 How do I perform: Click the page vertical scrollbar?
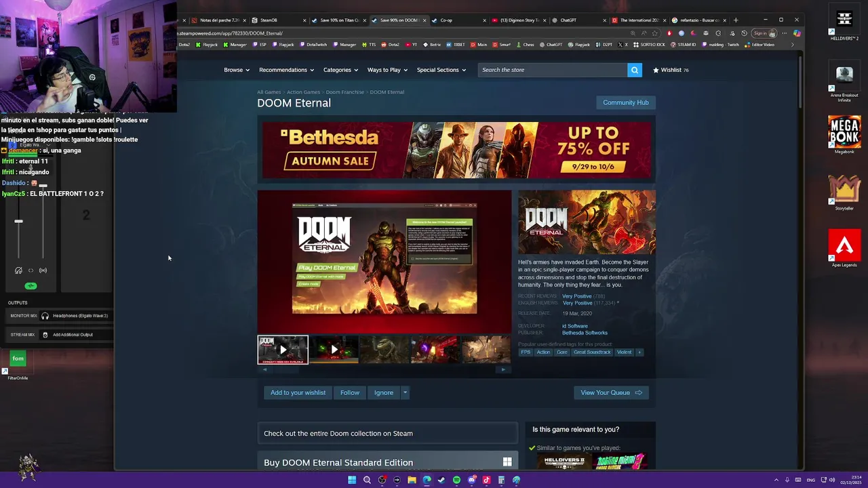(800, 81)
